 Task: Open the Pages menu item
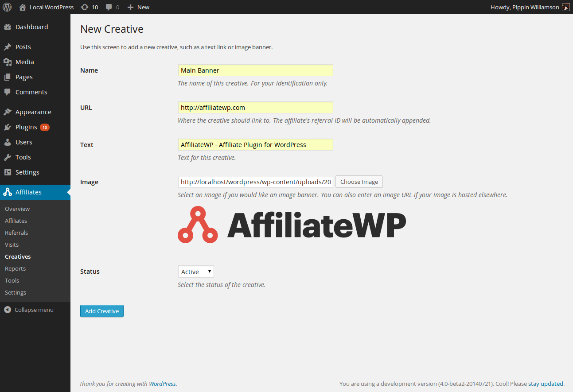point(35,77)
